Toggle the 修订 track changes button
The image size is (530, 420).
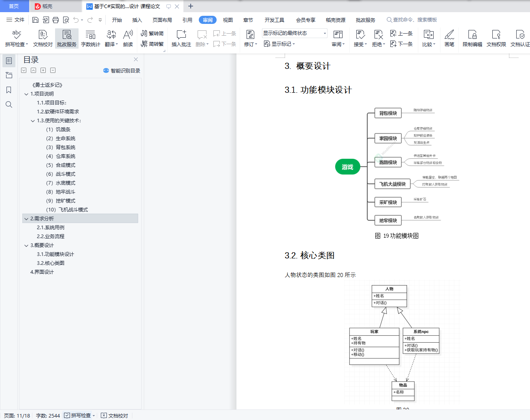250,38
